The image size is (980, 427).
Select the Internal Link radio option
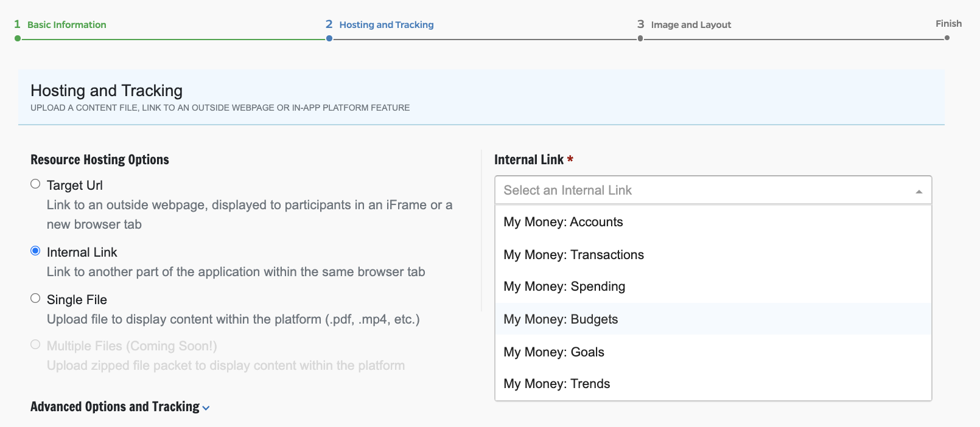click(35, 251)
